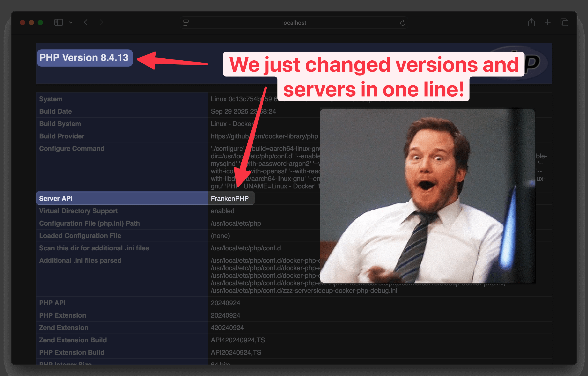The width and height of the screenshot is (588, 376).
Task: Click the localhost address bar
Action: click(294, 23)
